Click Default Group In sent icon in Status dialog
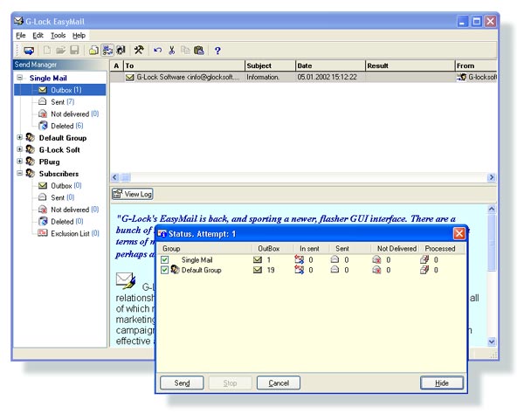The width and height of the screenshot is (524, 420). coord(299,270)
